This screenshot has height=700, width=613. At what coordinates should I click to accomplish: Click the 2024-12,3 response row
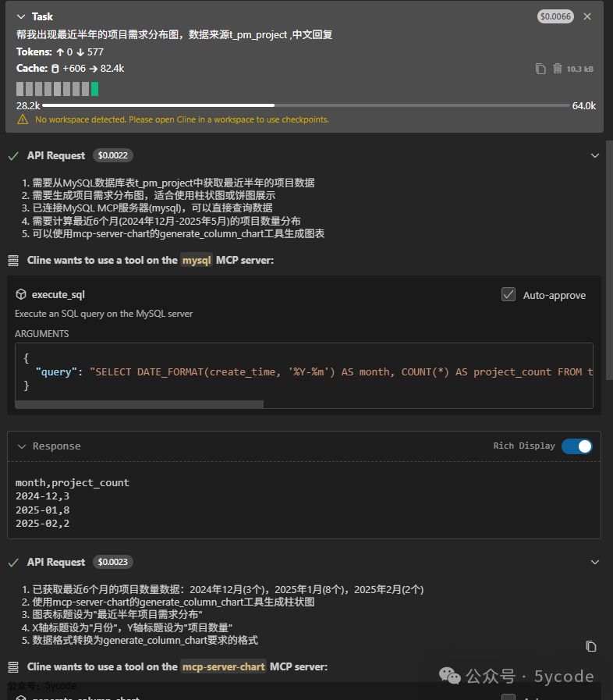[42, 496]
